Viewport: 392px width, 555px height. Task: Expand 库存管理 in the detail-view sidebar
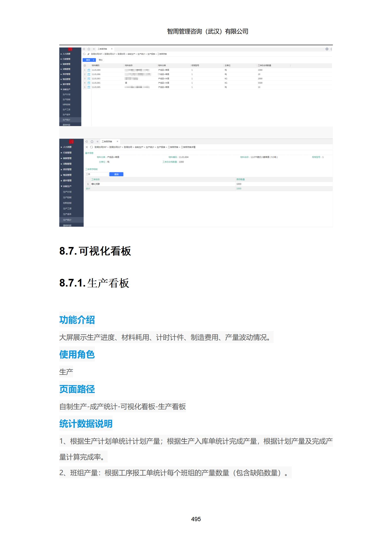66,170
